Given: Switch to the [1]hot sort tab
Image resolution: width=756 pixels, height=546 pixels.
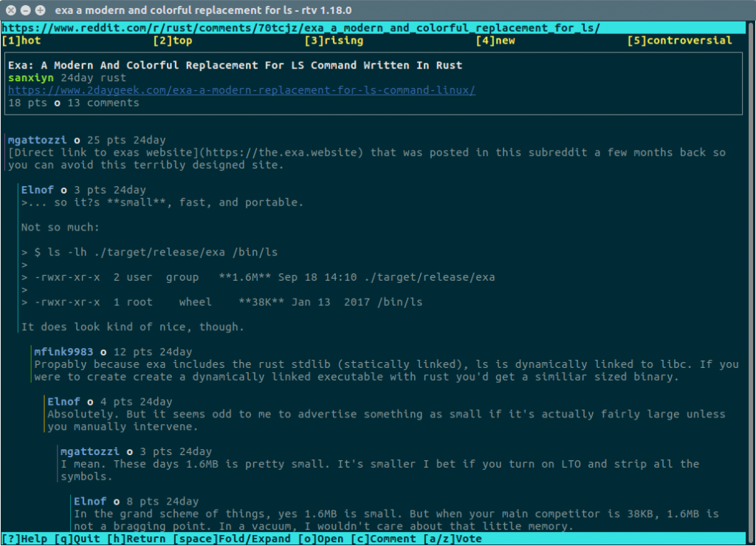Looking at the screenshot, I should point(21,41).
